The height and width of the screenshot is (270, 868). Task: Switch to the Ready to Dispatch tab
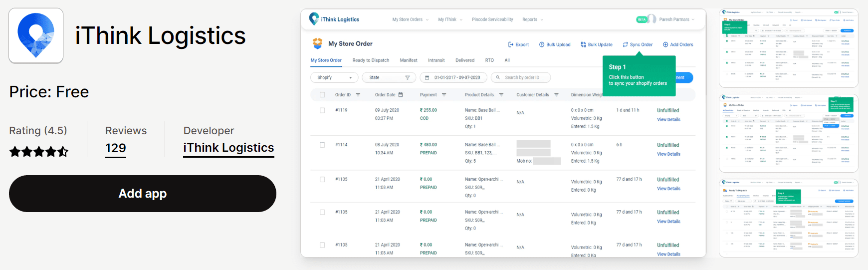pyautogui.click(x=371, y=60)
